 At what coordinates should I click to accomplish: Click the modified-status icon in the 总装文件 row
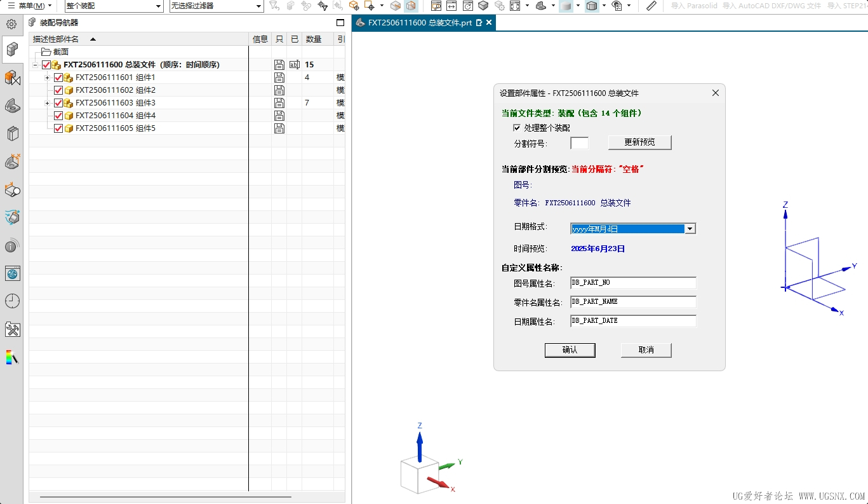pos(294,65)
